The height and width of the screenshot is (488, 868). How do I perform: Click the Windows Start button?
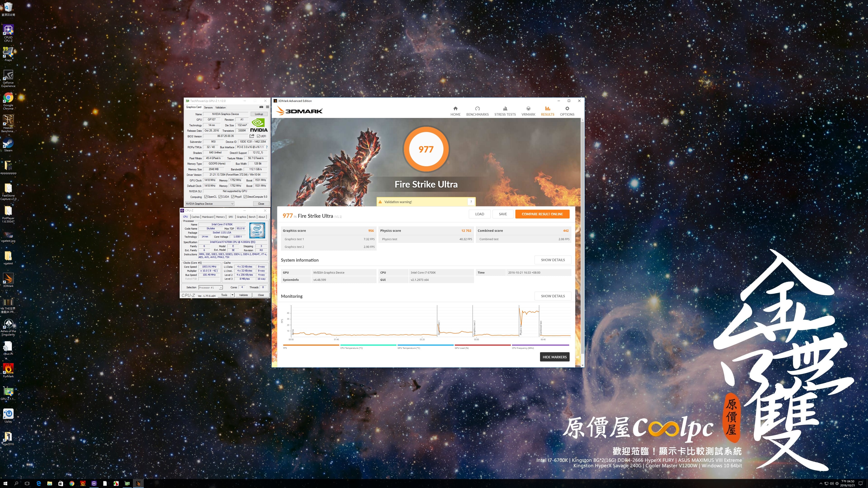tap(5, 483)
